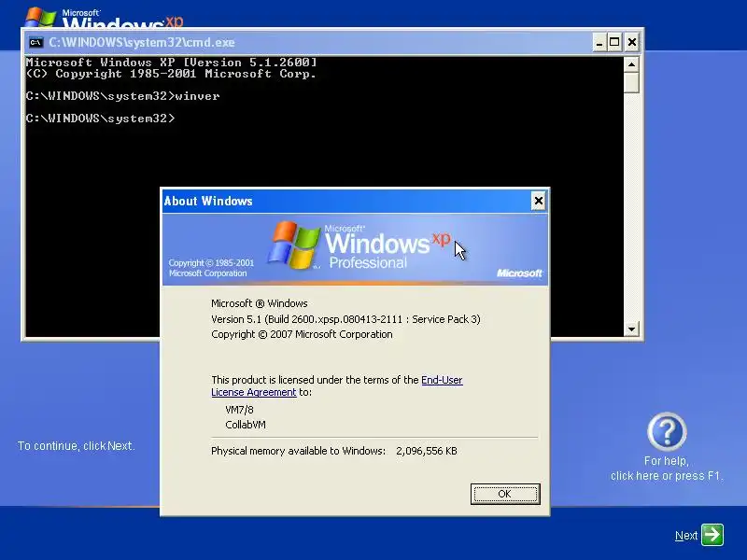This screenshot has height=560, width=747.
Task: Click the Next arrow button
Action: click(712, 534)
